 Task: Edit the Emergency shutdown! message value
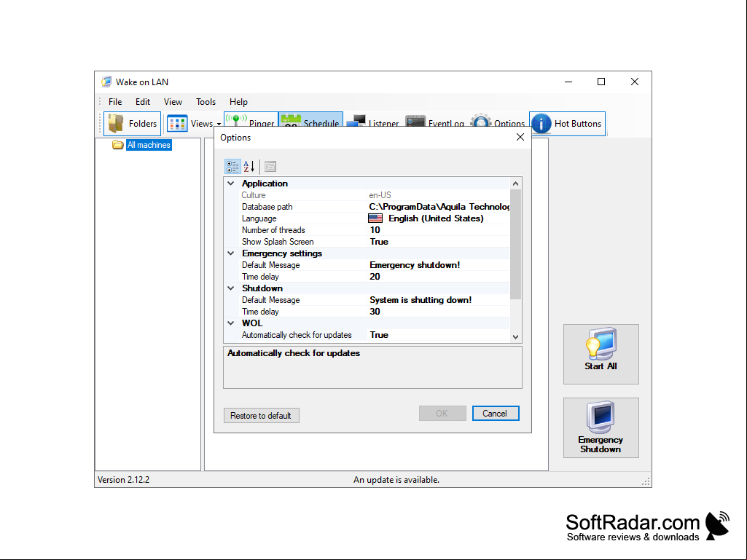(438, 265)
